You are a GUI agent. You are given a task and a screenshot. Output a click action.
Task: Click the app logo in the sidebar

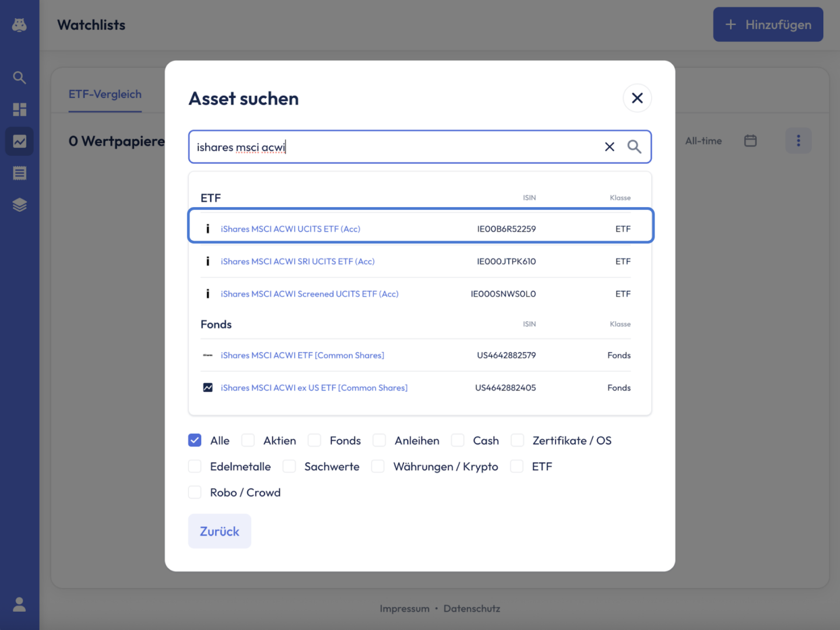tap(19, 25)
